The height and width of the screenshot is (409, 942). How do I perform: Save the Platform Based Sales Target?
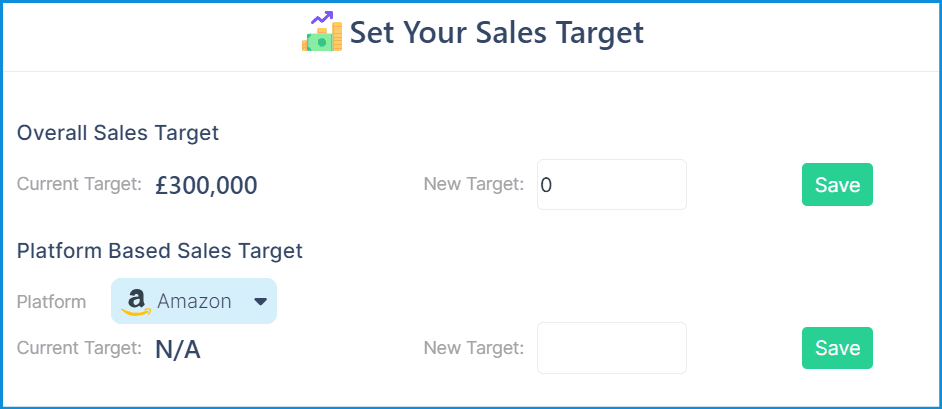point(837,348)
